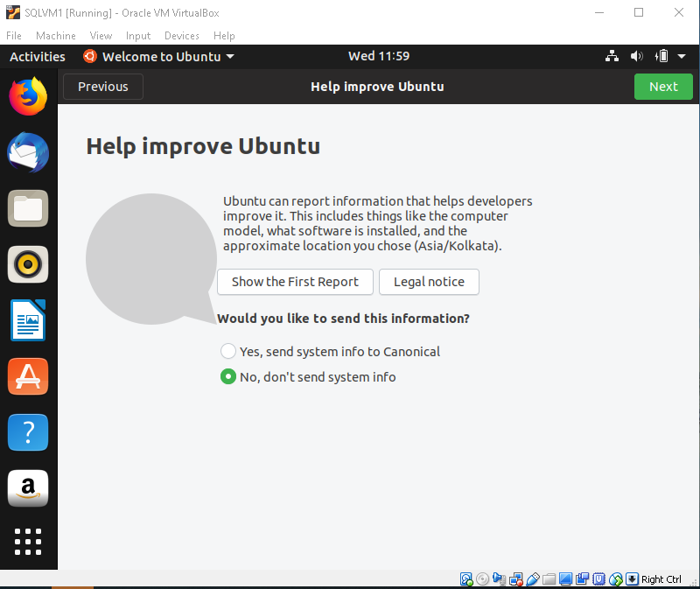The image size is (700, 589).
Task: Click VirtualBox shared folders indicator
Action: click(549, 579)
